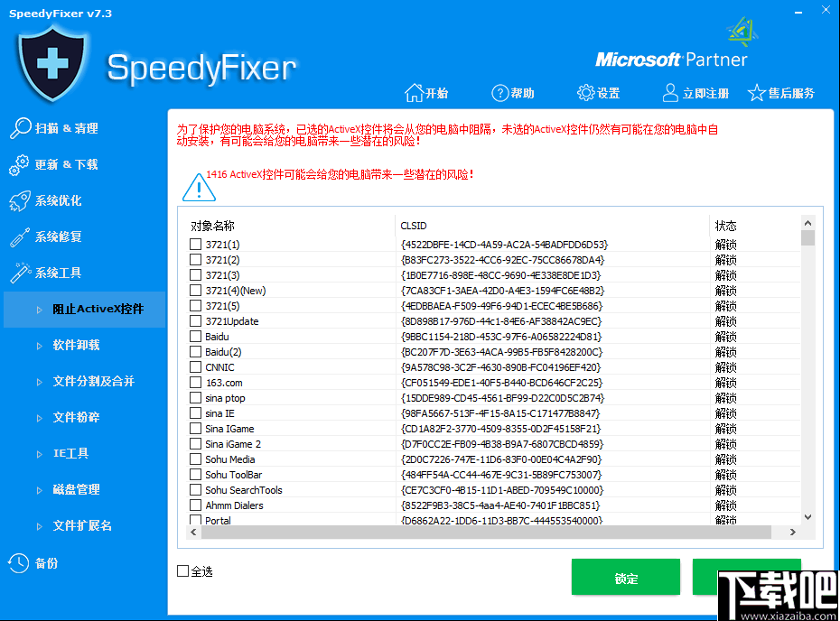Launch 系统优化 via the rocket icon

click(22, 200)
